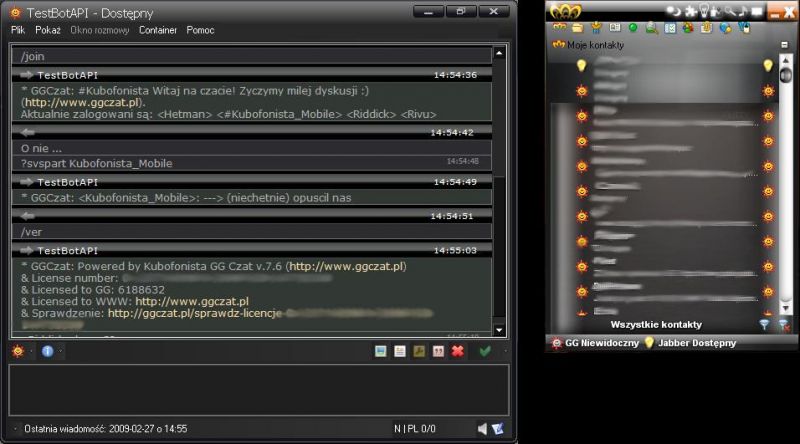Click the orange notification icon in contacts toolbar

pyautogui.click(x=707, y=28)
